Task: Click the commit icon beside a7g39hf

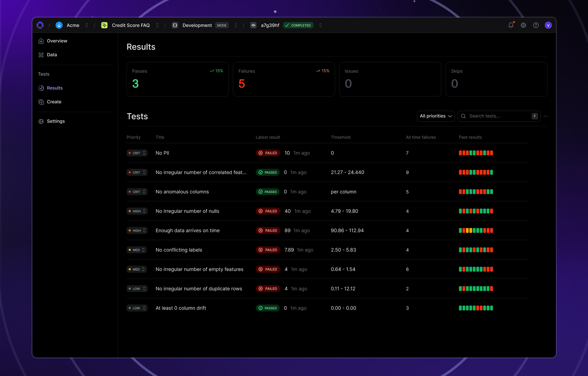Action: (x=253, y=25)
